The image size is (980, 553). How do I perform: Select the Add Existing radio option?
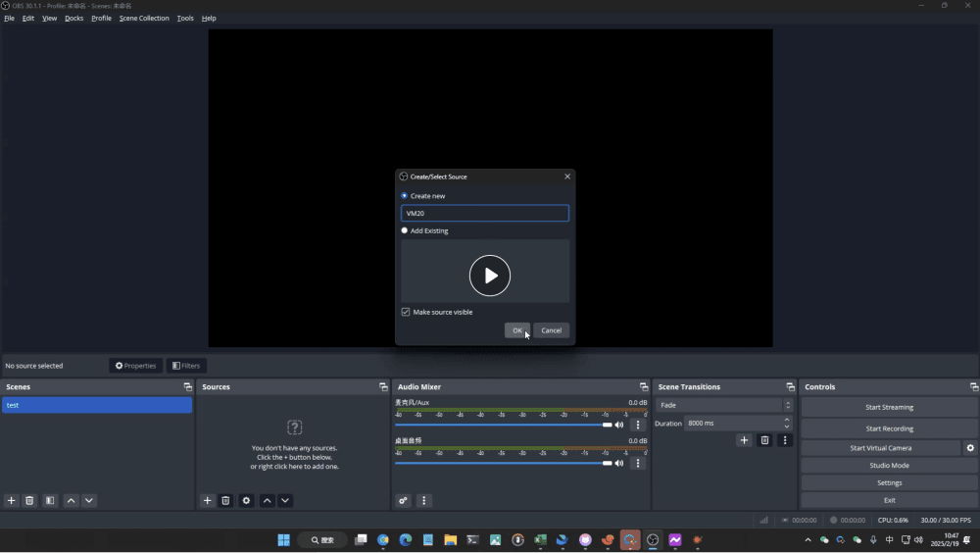(405, 230)
